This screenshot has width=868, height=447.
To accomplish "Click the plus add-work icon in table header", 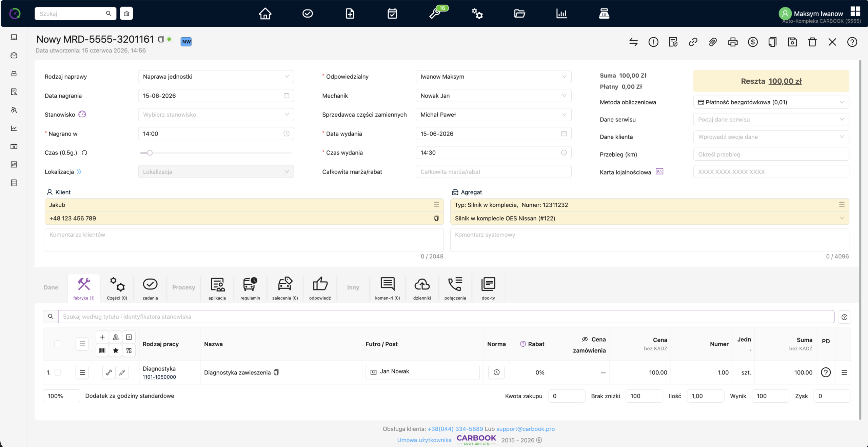I will coord(102,337).
